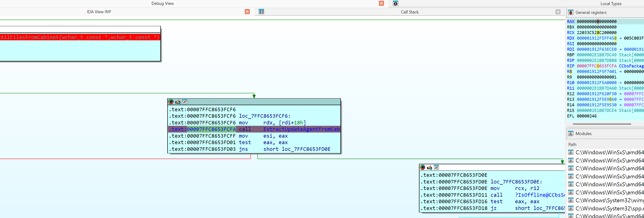Click edit icon of loc_7FFC8653FD0E node

coord(429,167)
